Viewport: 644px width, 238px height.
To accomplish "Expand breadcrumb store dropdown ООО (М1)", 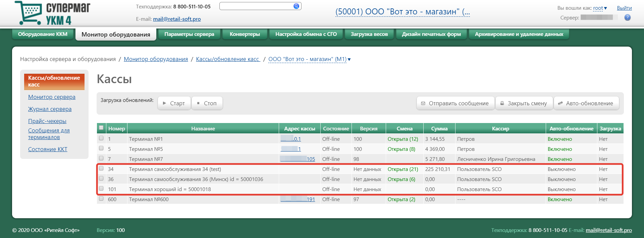I will (309, 59).
